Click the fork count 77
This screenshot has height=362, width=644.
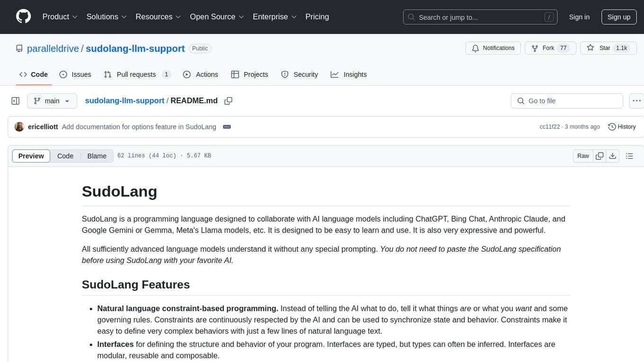pyautogui.click(x=563, y=48)
